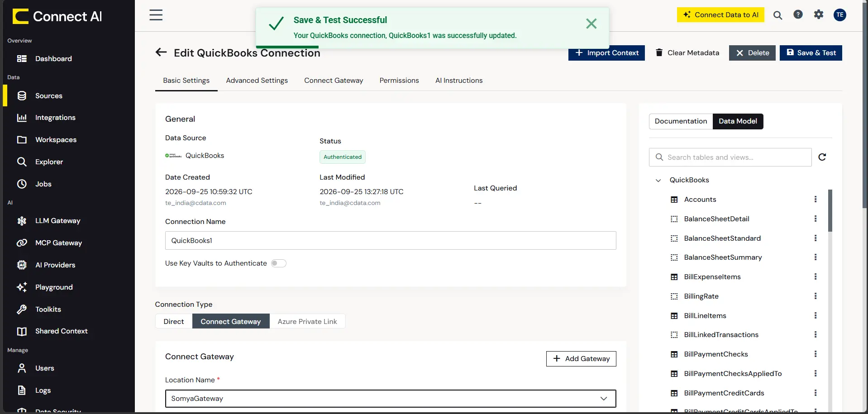Click the search magnifier icon in header
This screenshot has height=414, width=868.
tap(777, 15)
